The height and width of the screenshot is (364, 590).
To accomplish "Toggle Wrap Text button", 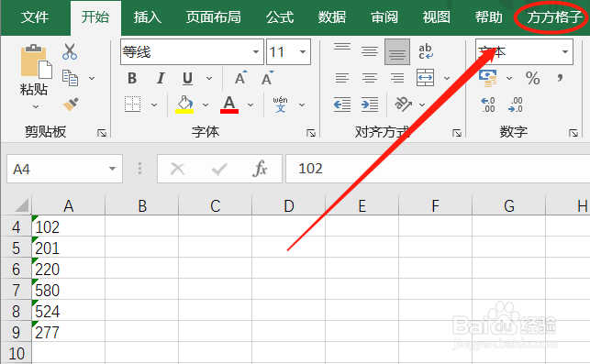I will tap(426, 51).
